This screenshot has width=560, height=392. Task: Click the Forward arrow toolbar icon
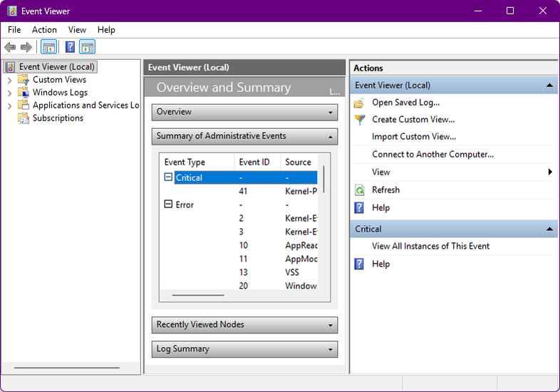[26, 47]
